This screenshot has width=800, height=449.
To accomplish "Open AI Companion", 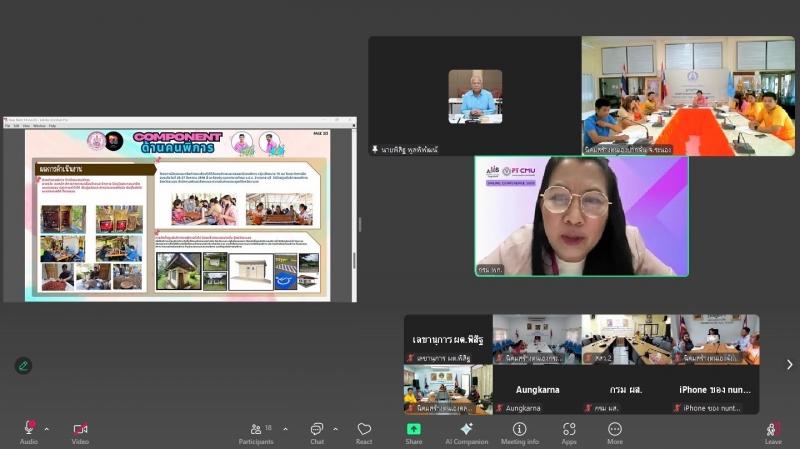I will pyautogui.click(x=466, y=433).
